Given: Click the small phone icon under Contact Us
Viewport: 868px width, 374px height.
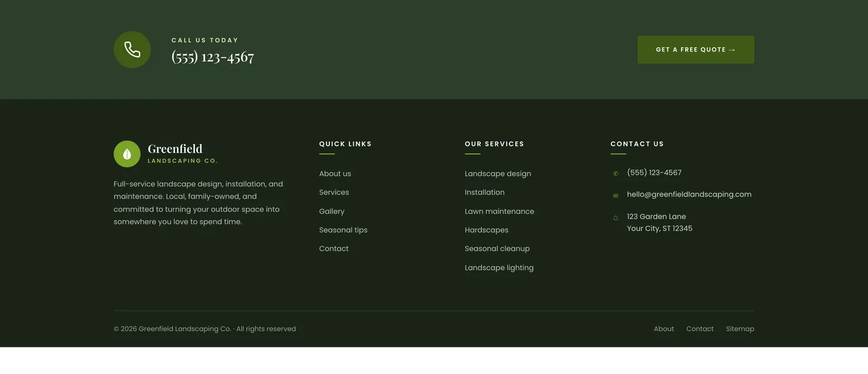Looking at the screenshot, I should tap(616, 173).
